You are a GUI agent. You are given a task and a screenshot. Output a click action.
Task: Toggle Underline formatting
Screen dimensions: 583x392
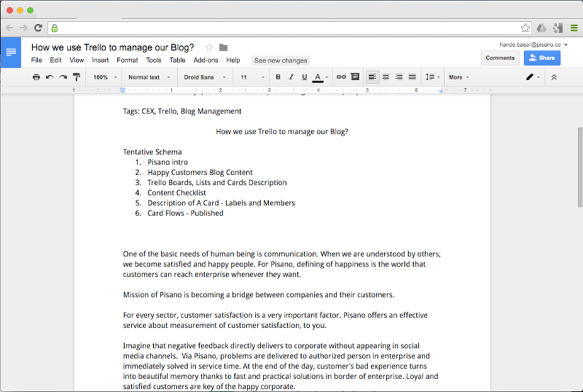(x=305, y=77)
